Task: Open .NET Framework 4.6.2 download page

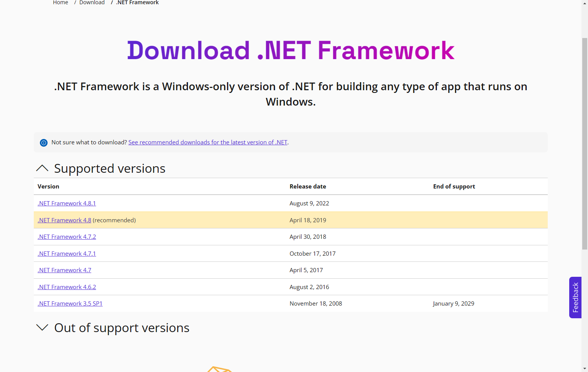Action: click(66, 287)
